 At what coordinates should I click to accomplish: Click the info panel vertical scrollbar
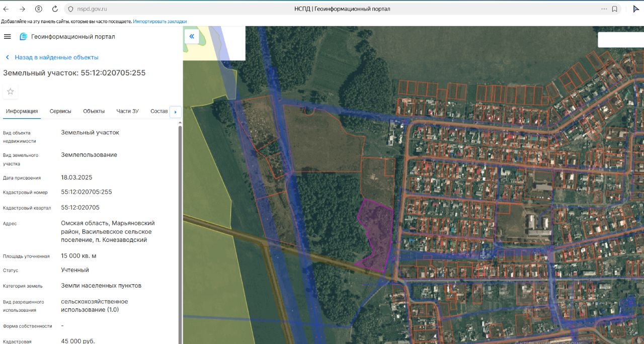click(x=180, y=226)
